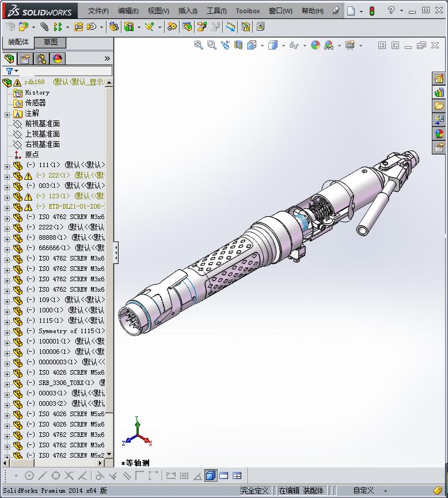Open Custom Properties icon in task pane
This screenshot has width=448, height=498.
point(439,148)
